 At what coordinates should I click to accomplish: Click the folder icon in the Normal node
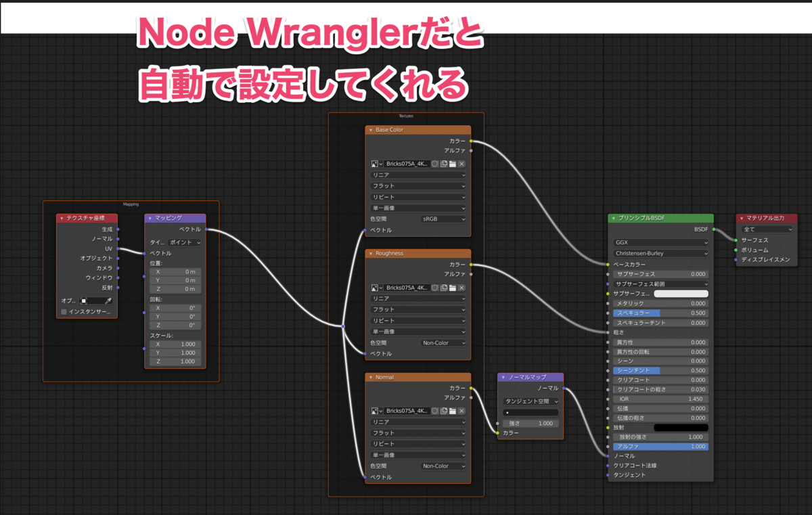click(453, 411)
